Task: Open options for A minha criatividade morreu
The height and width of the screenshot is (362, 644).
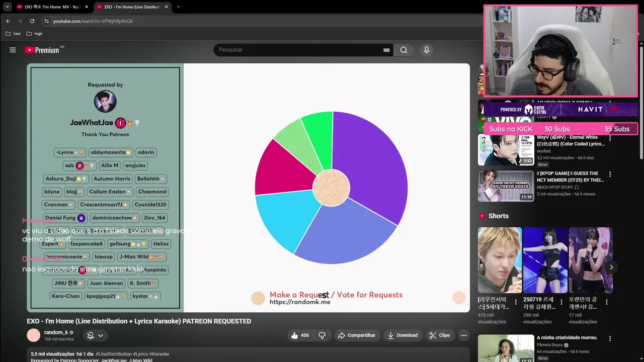Action: pyautogui.click(x=610, y=339)
